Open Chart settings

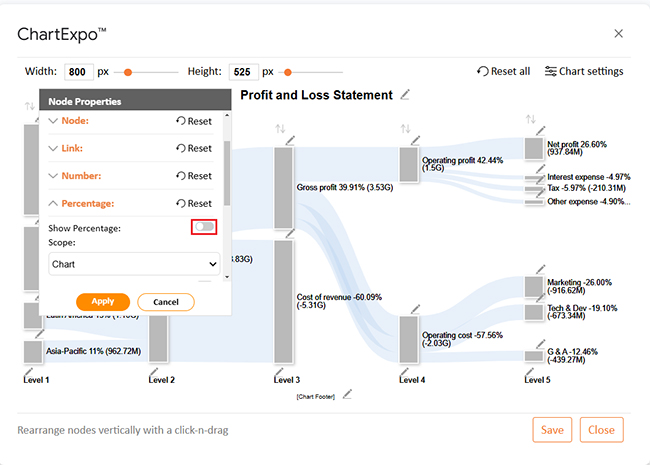coord(584,71)
